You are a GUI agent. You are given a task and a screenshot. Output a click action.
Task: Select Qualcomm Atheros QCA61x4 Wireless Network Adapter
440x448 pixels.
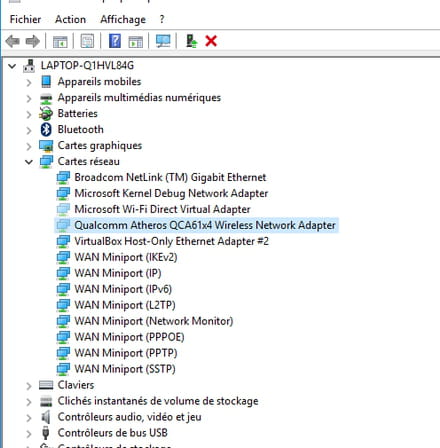(x=205, y=225)
